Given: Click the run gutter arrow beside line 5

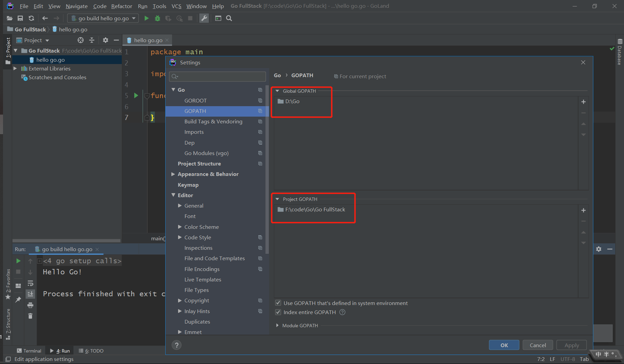Looking at the screenshot, I should pyautogui.click(x=136, y=95).
